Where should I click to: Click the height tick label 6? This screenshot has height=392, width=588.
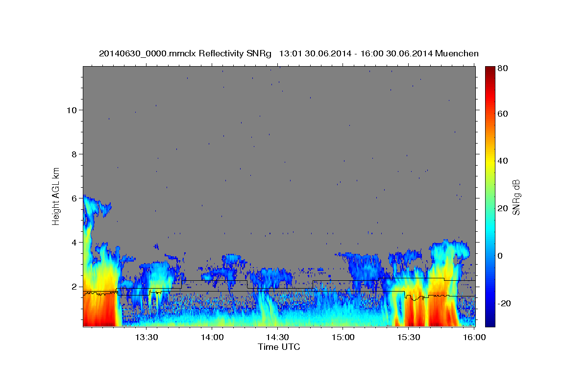coord(74,198)
